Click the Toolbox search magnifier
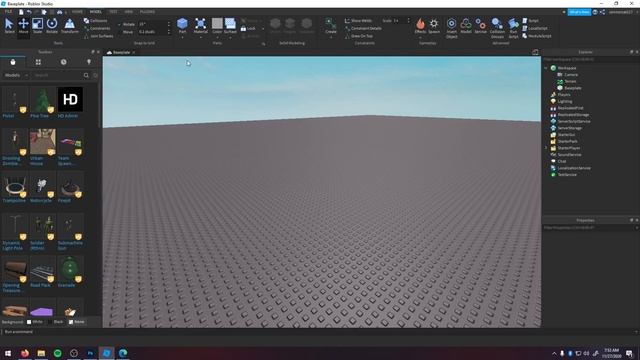The width and height of the screenshot is (640, 360). (x=86, y=76)
